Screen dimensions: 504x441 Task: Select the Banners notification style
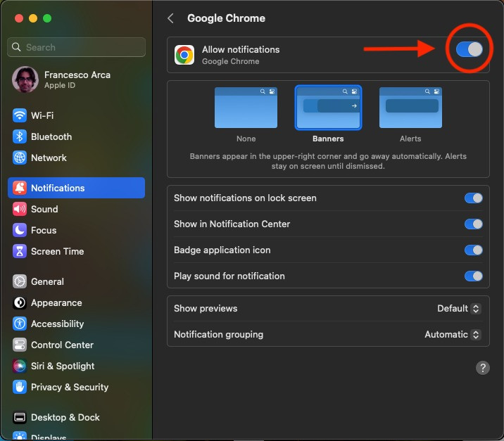[328, 108]
